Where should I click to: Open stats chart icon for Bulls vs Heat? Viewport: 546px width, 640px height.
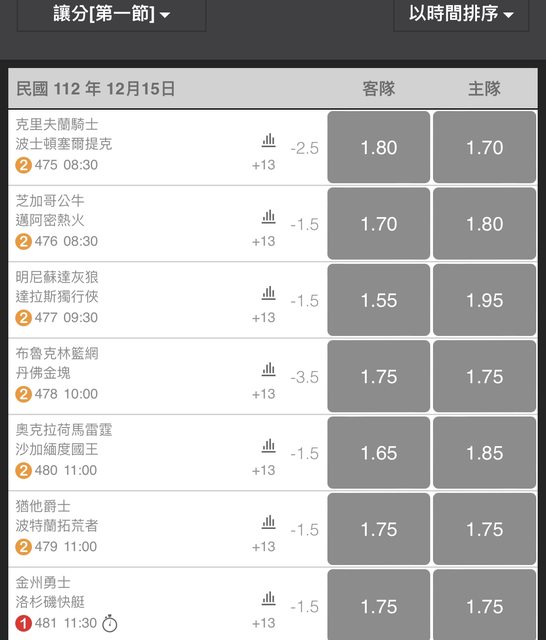(x=269, y=217)
